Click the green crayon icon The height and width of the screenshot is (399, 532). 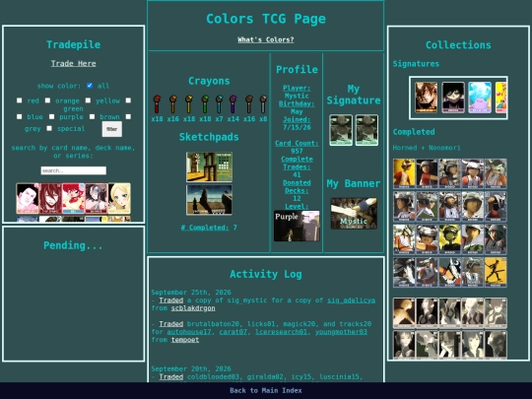click(205, 104)
